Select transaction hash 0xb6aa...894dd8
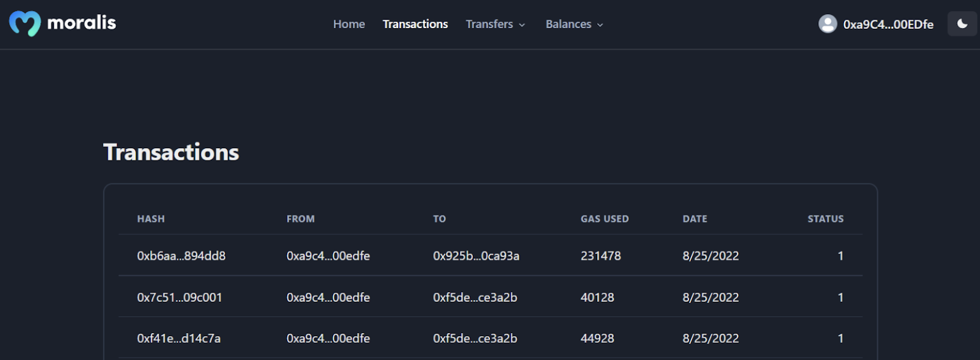The width and height of the screenshot is (980, 360). point(181,256)
